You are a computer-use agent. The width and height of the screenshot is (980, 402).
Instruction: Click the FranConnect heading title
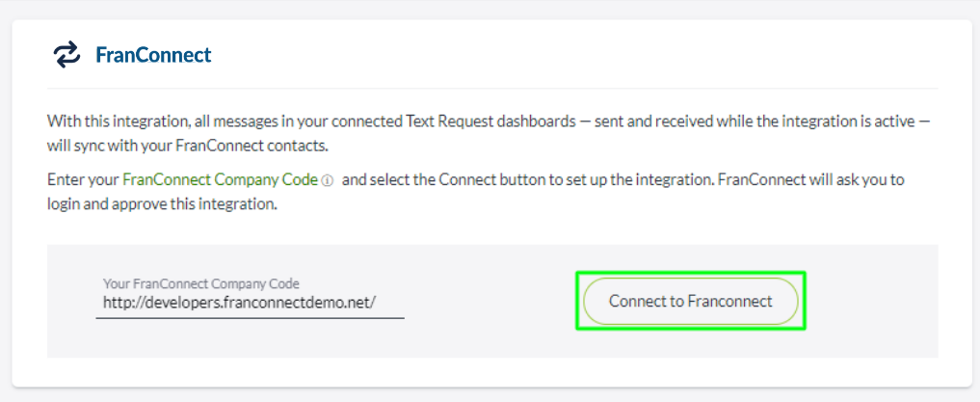coord(153,55)
